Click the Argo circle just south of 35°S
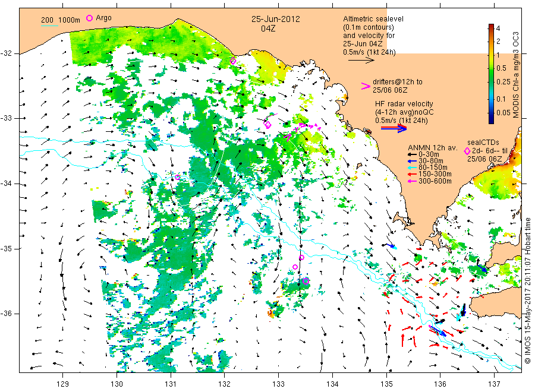This screenshot has height=392, width=535. pyautogui.click(x=301, y=258)
